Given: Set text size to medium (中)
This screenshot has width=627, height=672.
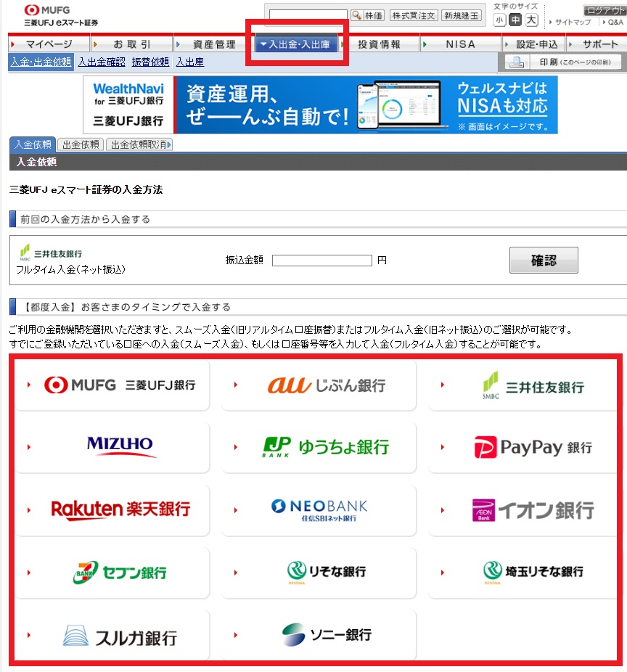Looking at the screenshot, I should point(515,20).
